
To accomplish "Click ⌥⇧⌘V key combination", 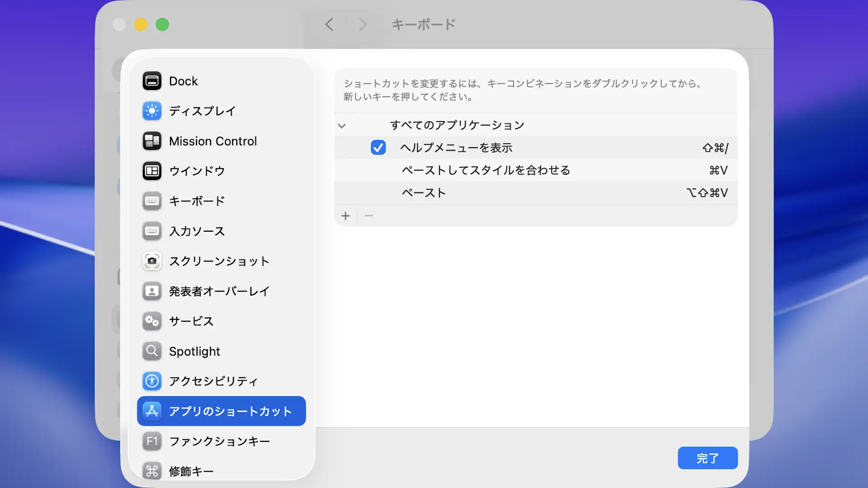I will click(707, 193).
